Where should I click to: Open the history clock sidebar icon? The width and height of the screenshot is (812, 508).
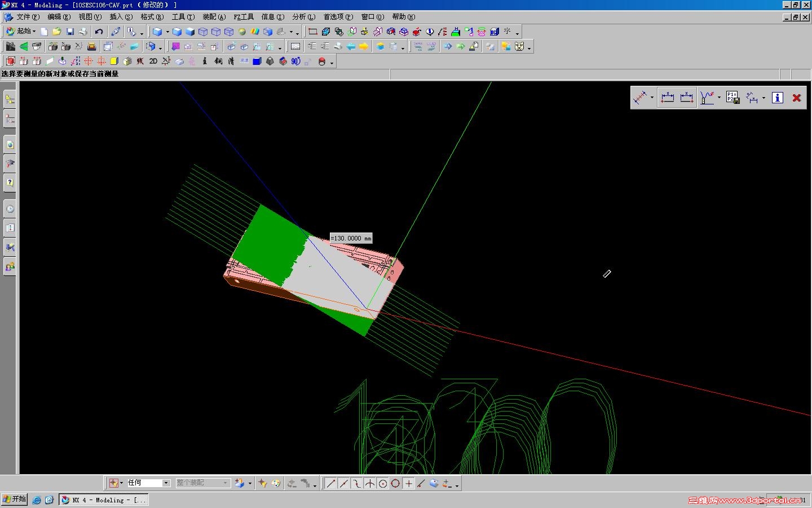coord(10,209)
